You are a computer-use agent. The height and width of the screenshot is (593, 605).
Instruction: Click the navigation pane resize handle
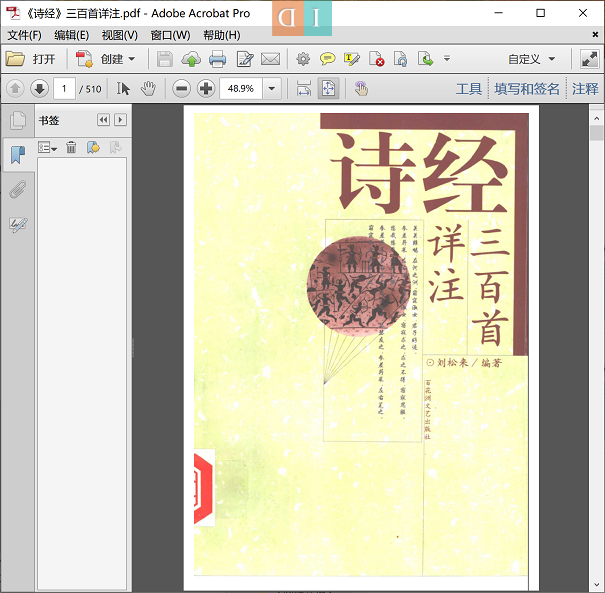tap(133, 347)
